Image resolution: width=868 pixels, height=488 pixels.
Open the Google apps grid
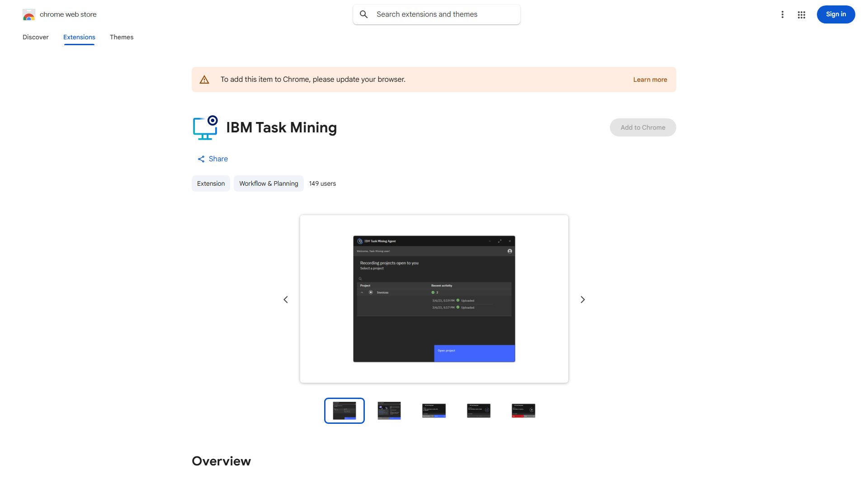[x=801, y=14]
